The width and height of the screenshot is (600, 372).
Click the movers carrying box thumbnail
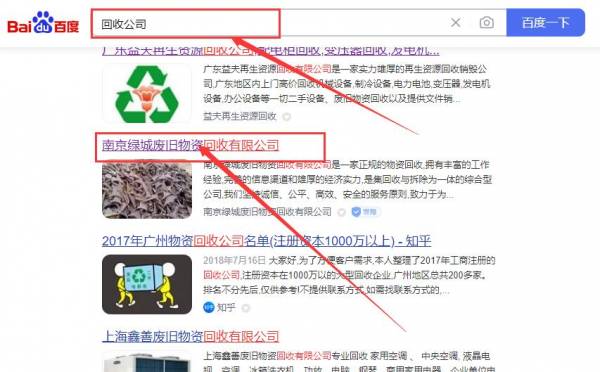pos(147,284)
